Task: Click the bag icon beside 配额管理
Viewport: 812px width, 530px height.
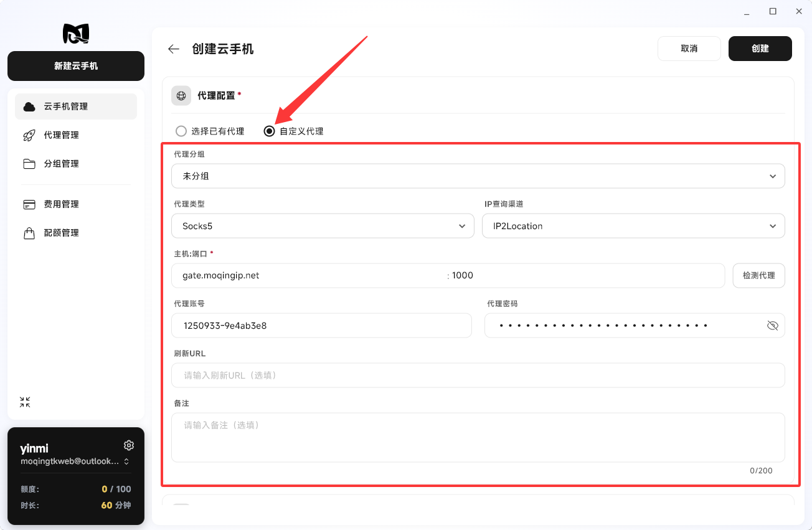Action: click(29, 233)
